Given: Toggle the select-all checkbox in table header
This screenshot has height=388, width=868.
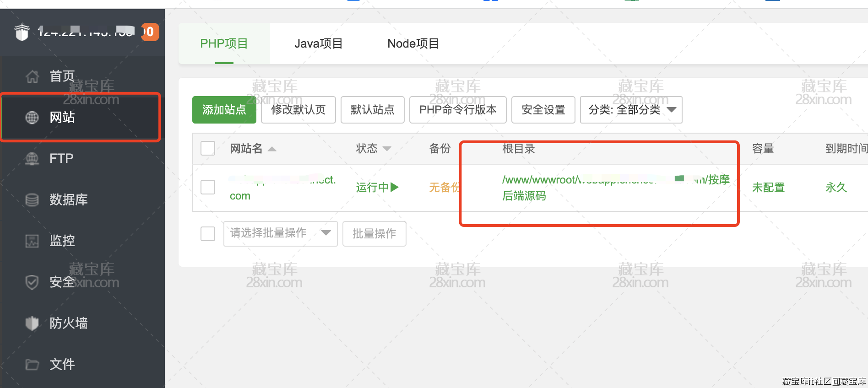Looking at the screenshot, I should [208, 148].
